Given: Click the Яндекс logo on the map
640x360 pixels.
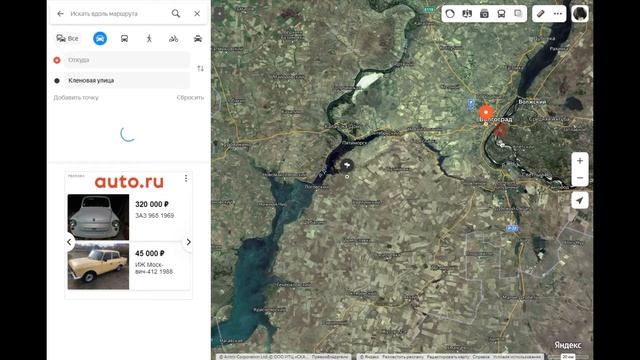Looking at the screenshot, I should click(568, 345).
